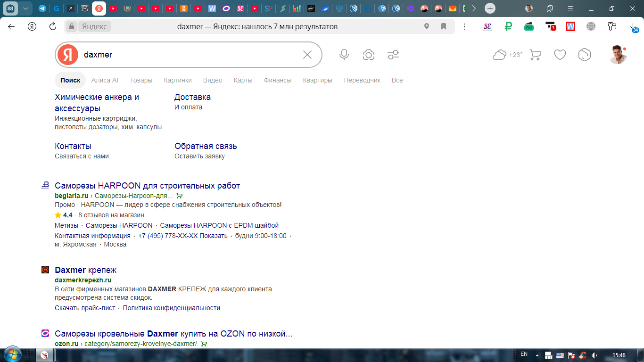Search by image using camera icon
The image size is (644, 362).
(x=369, y=55)
